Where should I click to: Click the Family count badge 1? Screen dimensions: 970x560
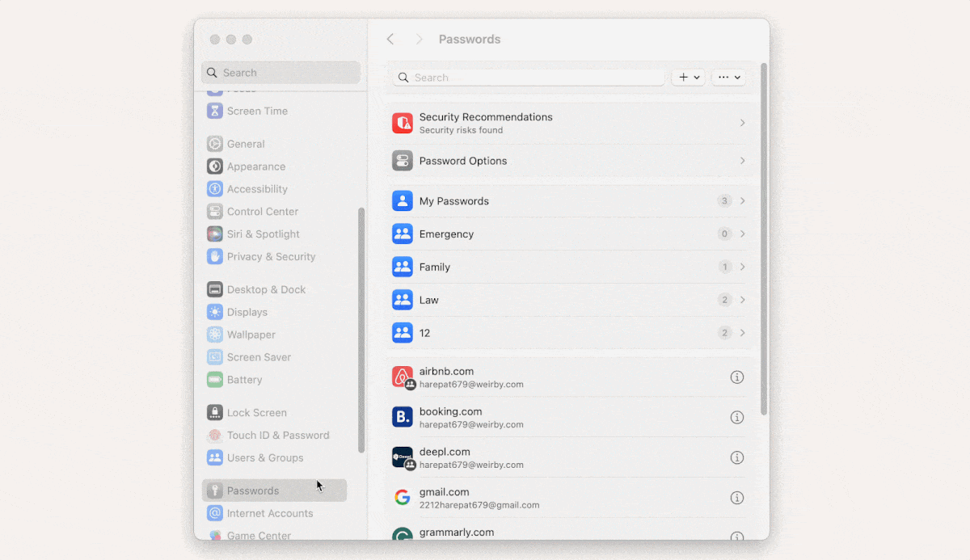click(724, 267)
